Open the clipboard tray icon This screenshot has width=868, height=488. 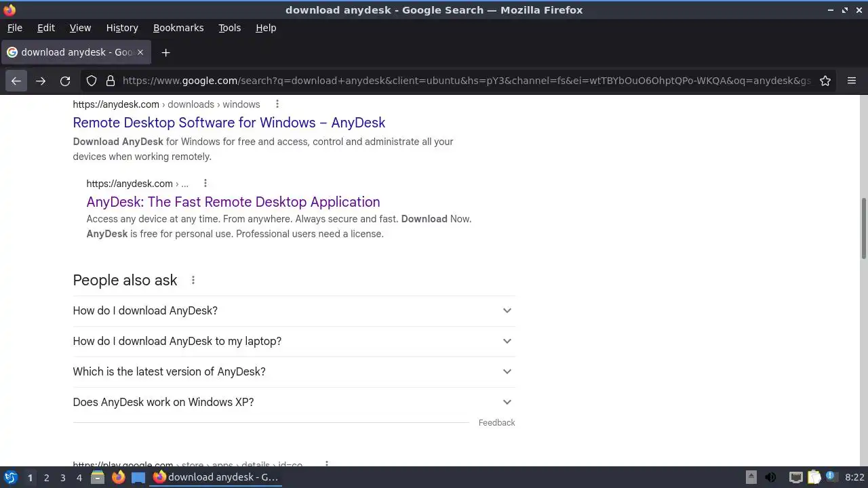[x=814, y=477]
